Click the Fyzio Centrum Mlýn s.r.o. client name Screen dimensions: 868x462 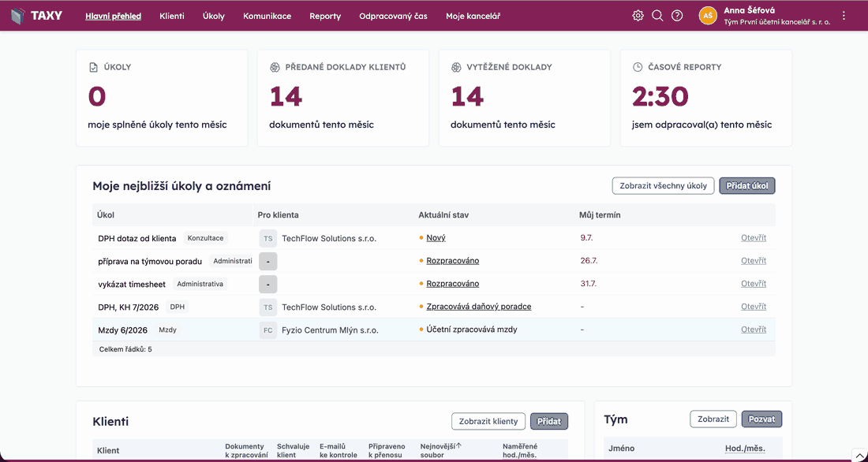click(x=330, y=330)
